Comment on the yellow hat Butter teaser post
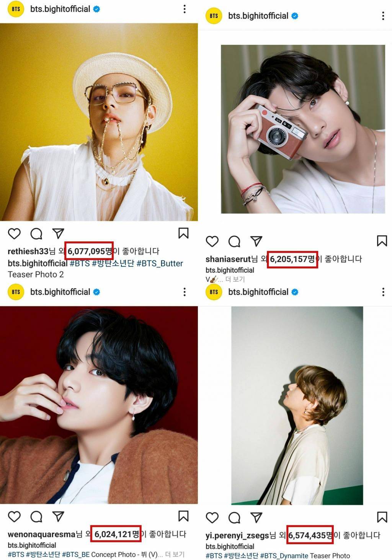This screenshot has height=560, width=392. click(x=36, y=233)
